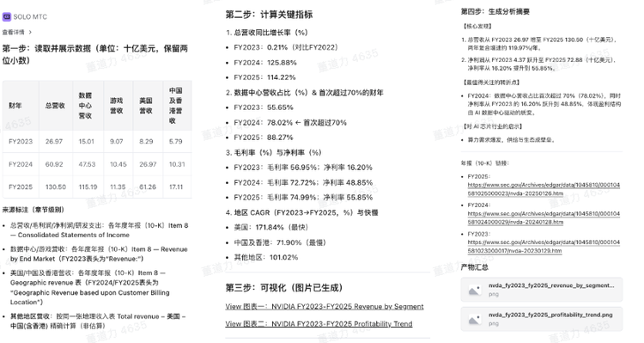Click the SOLO MTC purple logo icon
The height and width of the screenshot is (343, 644).
(7, 17)
